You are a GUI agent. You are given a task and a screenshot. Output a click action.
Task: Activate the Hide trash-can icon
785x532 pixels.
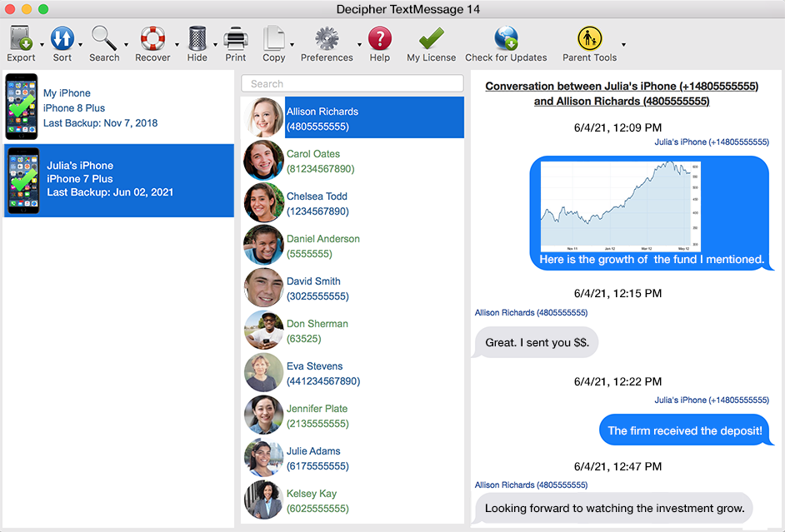tap(197, 37)
